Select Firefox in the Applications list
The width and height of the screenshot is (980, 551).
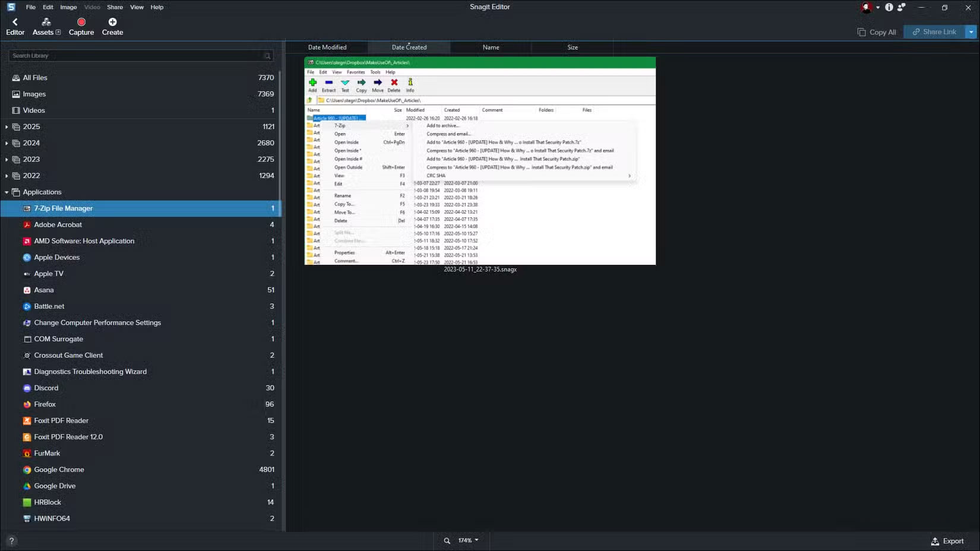45,404
